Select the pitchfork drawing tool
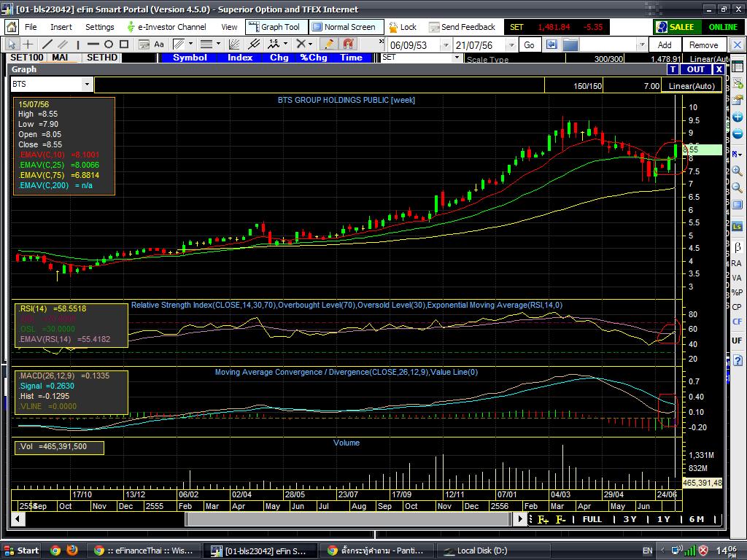747x560 pixels. tap(254, 44)
